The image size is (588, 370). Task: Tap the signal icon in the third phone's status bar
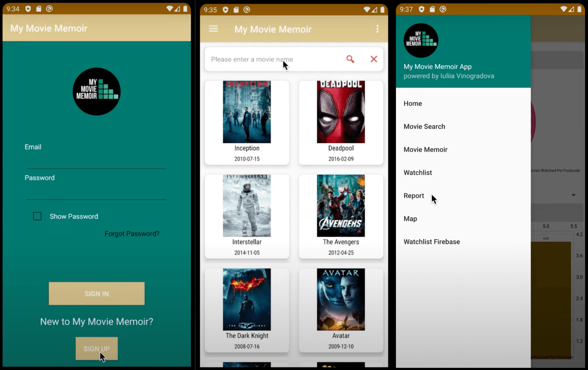[x=571, y=9]
